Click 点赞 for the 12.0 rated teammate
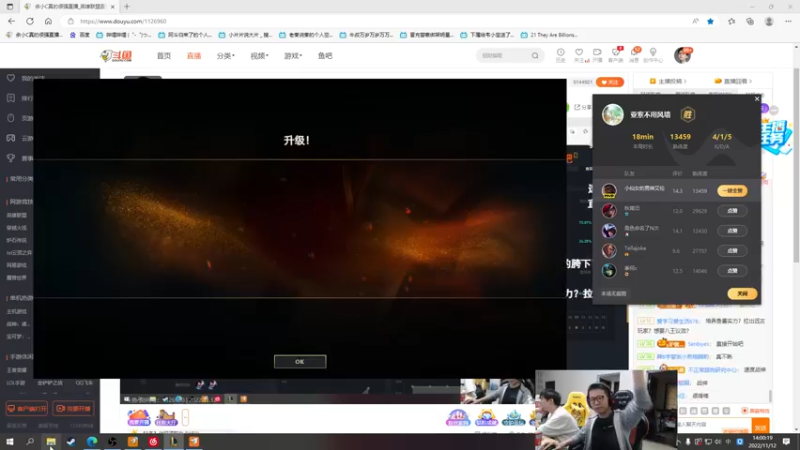 [732, 211]
